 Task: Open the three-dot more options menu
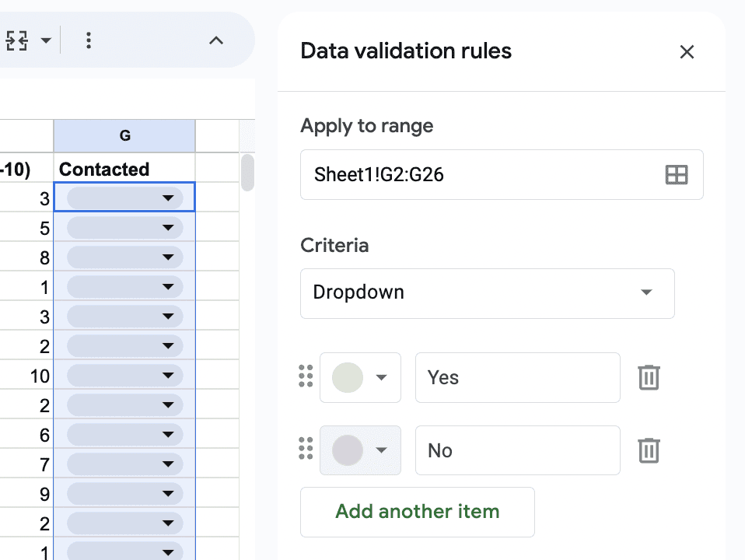89,40
